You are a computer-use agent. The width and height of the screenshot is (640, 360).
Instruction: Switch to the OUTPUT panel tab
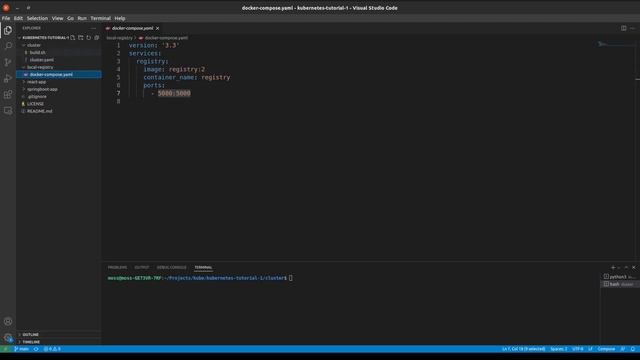pyautogui.click(x=142, y=267)
